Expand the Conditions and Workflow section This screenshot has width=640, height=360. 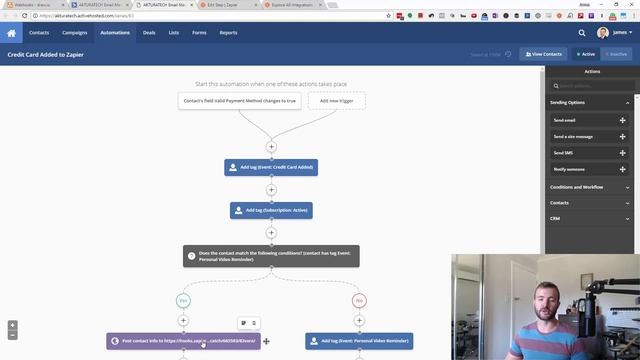[589, 187]
